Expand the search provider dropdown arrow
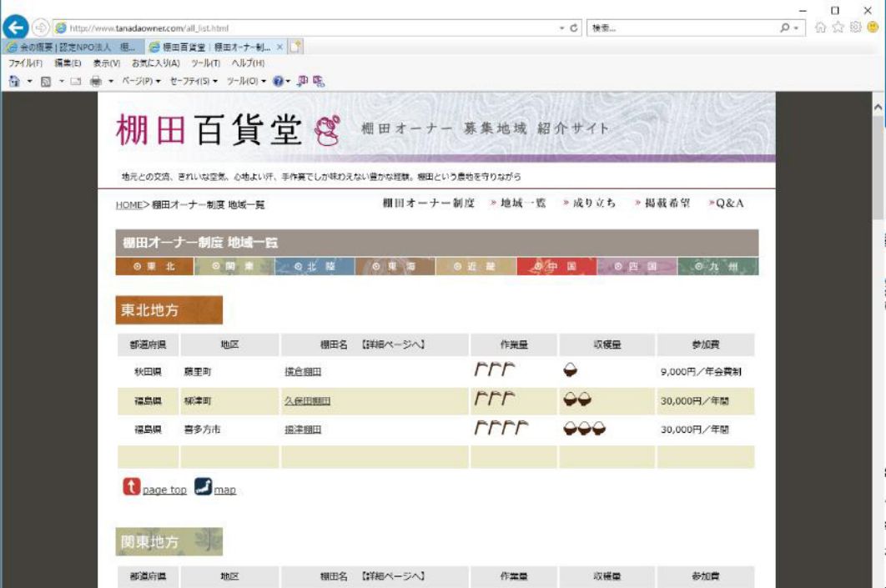 796,28
